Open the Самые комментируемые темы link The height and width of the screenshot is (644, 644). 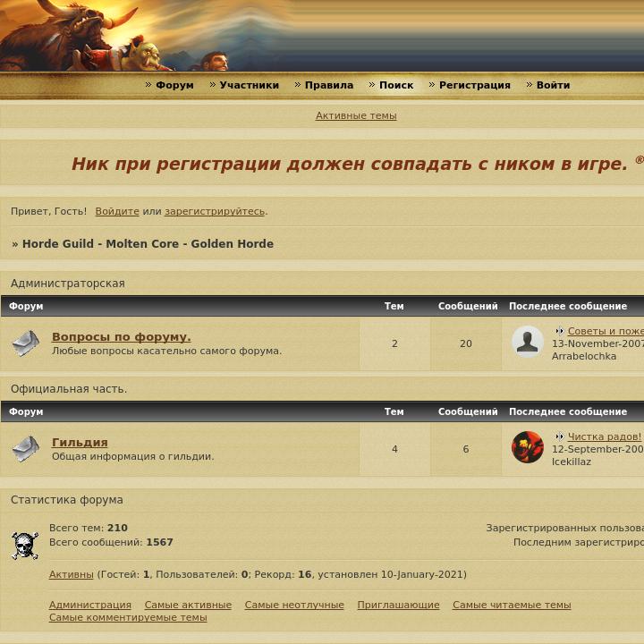click(x=128, y=617)
